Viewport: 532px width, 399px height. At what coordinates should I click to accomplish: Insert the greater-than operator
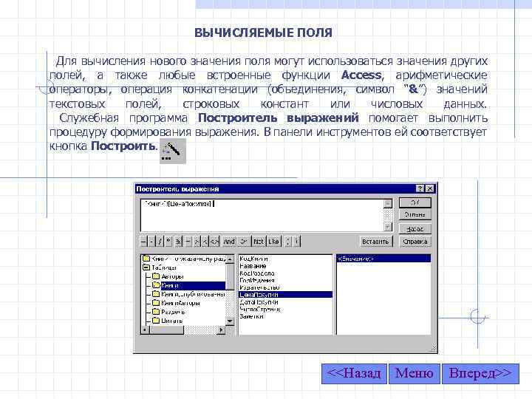click(x=197, y=241)
